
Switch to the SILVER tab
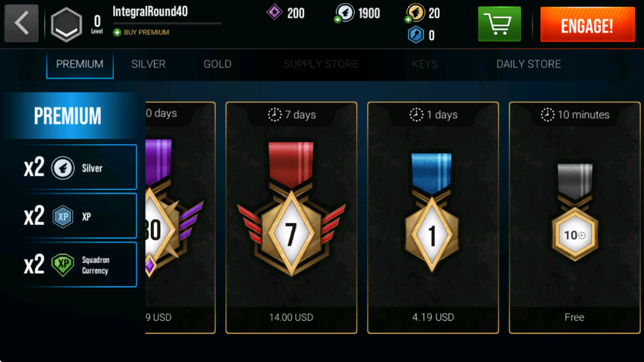(x=148, y=64)
